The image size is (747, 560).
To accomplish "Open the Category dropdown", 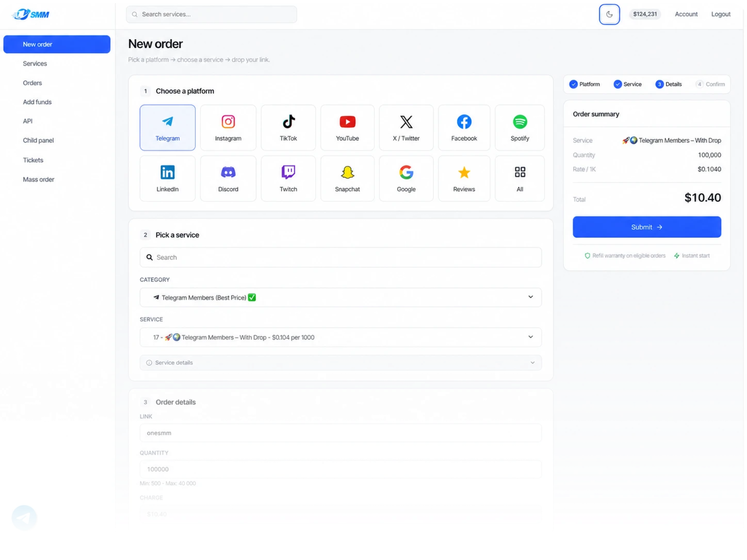I will click(340, 297).
